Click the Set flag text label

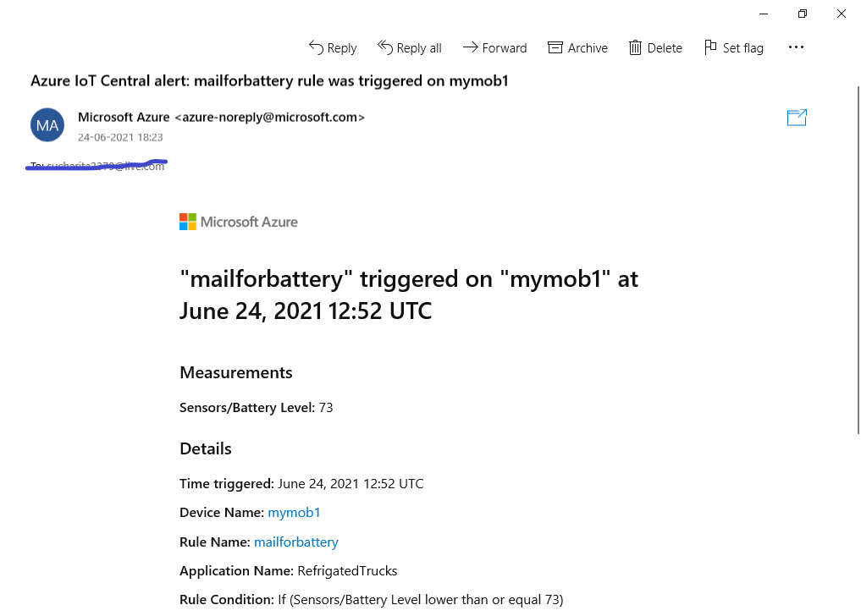click(743, 48)
